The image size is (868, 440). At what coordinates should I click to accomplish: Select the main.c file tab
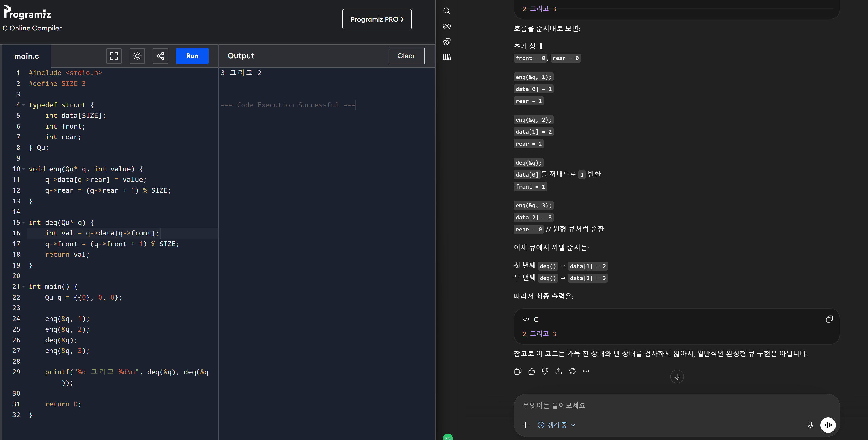click(27, 56)
